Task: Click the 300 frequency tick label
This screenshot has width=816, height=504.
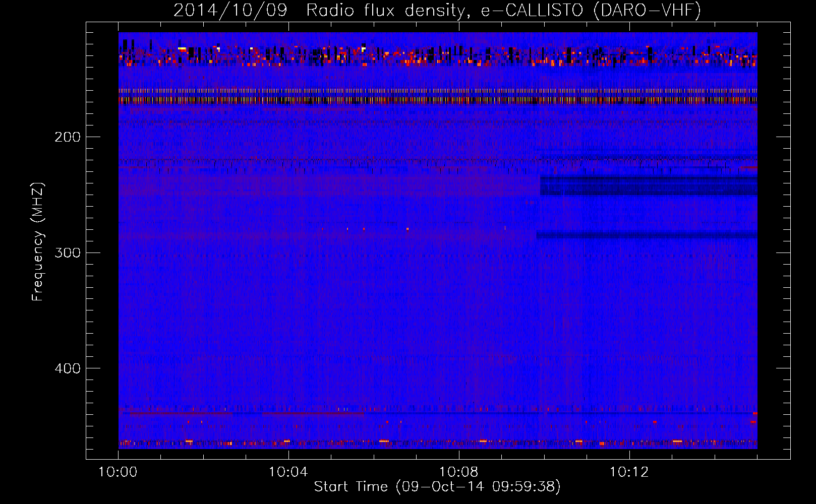Action: (68, 253)
